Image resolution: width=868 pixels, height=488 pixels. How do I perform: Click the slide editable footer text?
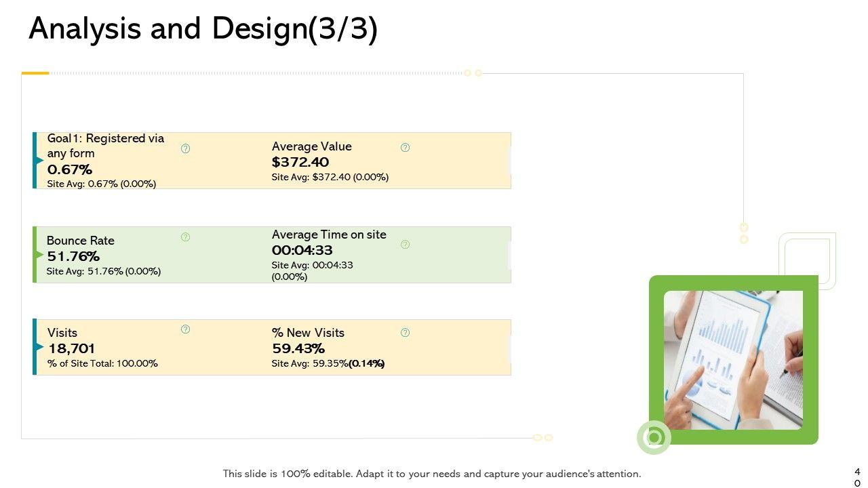(432, 474)
